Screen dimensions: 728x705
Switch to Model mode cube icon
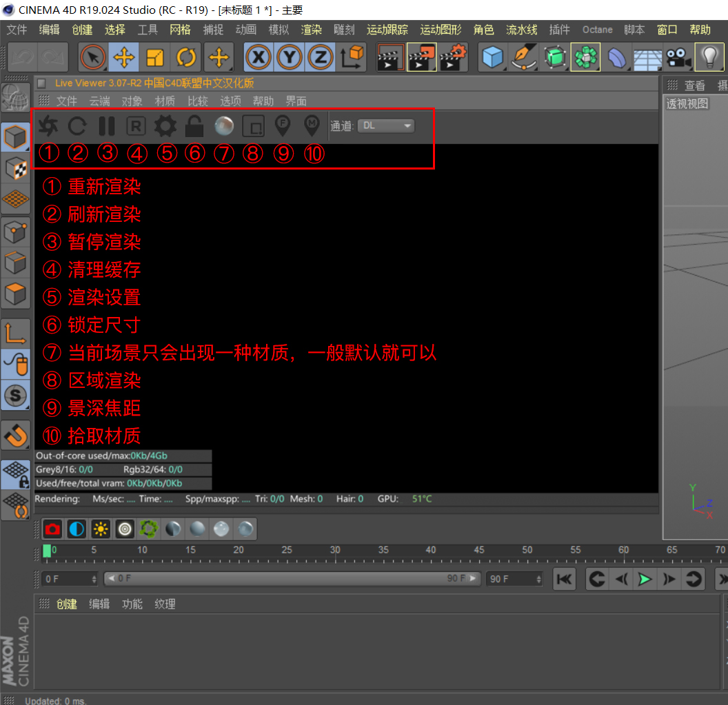[x=15, y=137]
